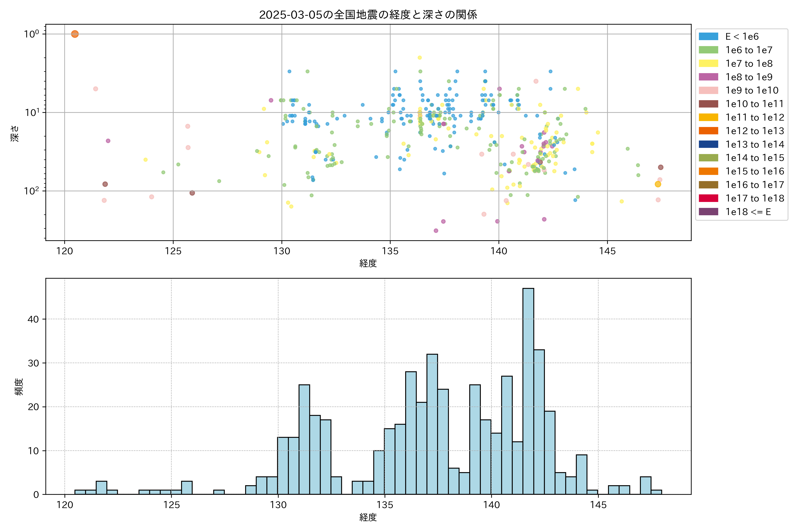
Task: Click the 経度 label under the scatter plot
Action: click(x=368, y=263)
